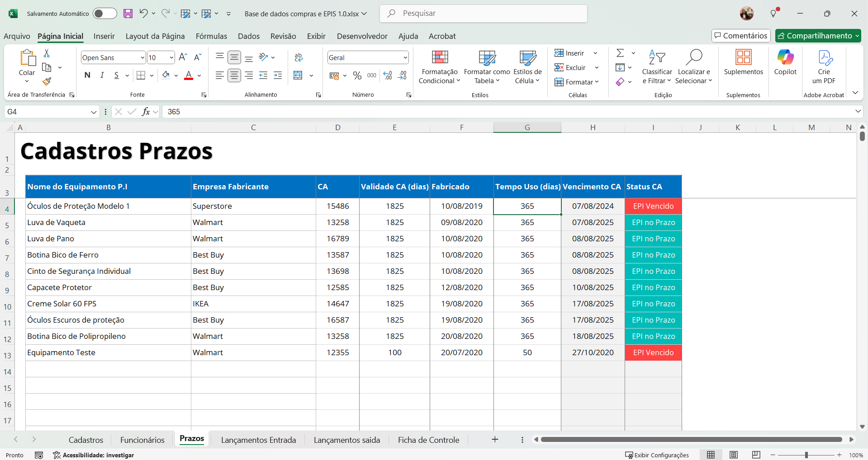Click the Comentários button
Screen dimensions: 868x460
pyautogui.click(x=740, y=36)
